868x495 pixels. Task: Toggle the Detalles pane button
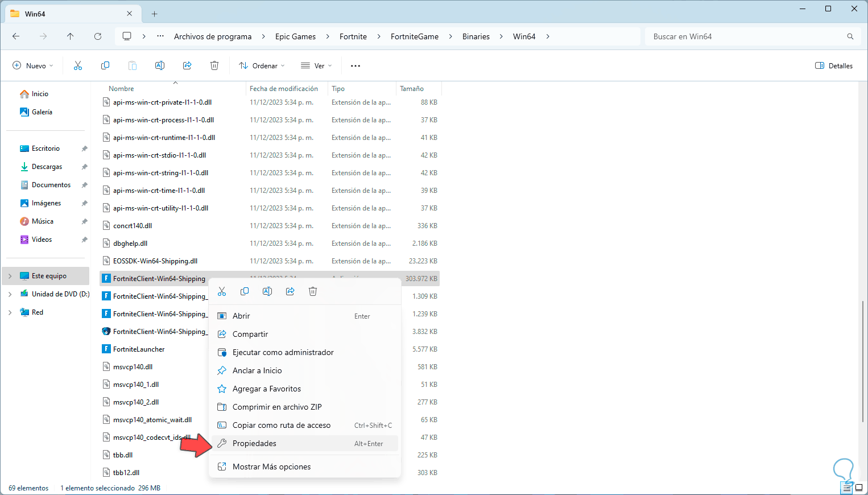click(x=834, y=66)
